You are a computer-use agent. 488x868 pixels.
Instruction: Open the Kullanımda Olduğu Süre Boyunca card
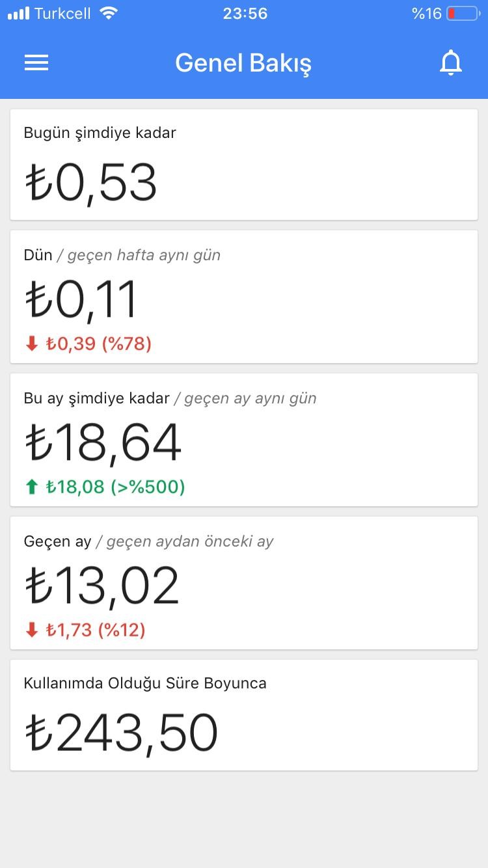[x=244, y=715]
